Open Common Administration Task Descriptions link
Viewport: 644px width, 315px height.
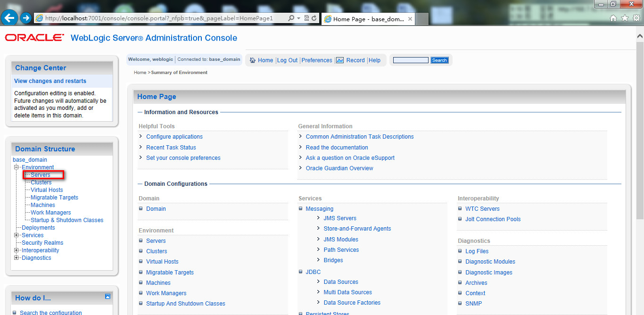point(360,137)
